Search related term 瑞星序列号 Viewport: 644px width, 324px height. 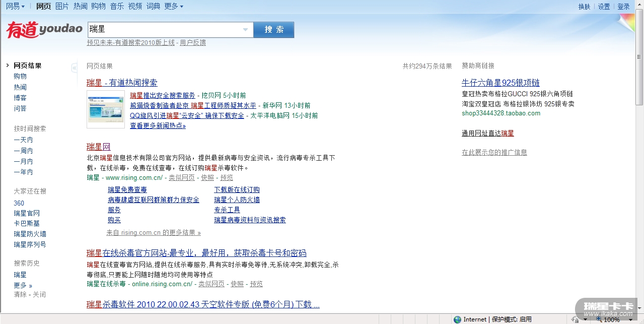[x=30, y=244]
